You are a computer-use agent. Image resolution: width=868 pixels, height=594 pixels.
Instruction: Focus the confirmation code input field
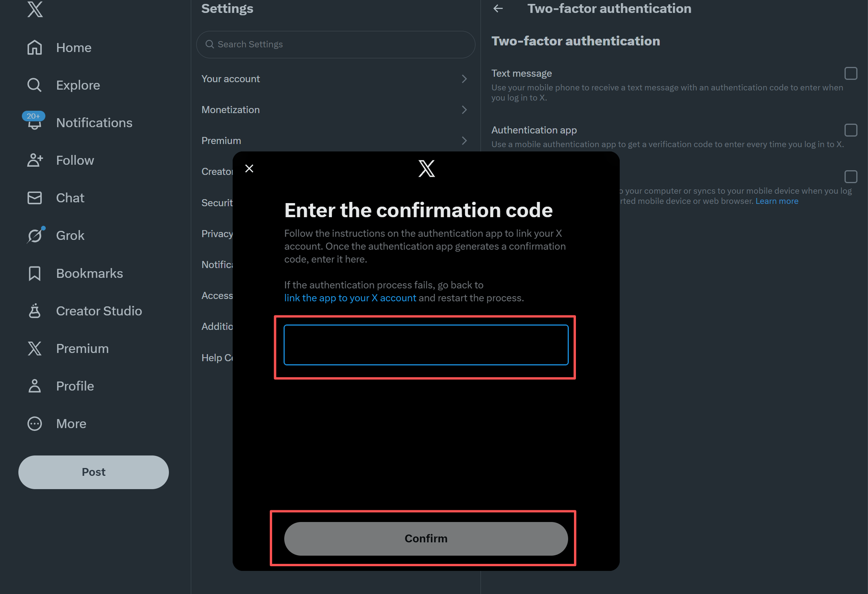pos(426,345)
